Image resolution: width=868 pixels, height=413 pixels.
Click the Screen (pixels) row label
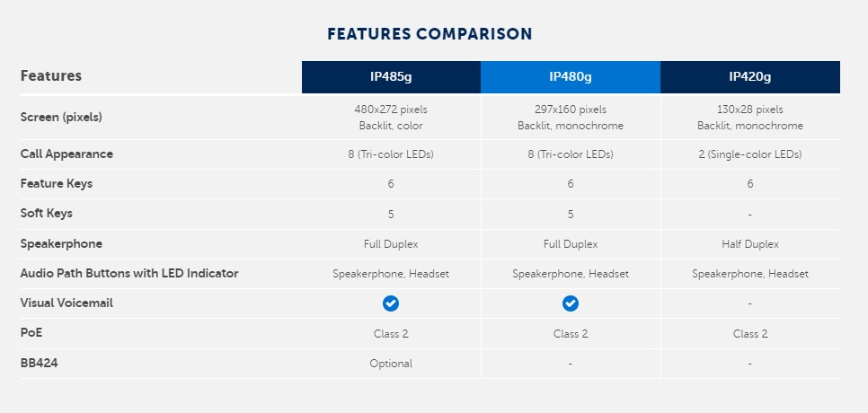point(61,118)
